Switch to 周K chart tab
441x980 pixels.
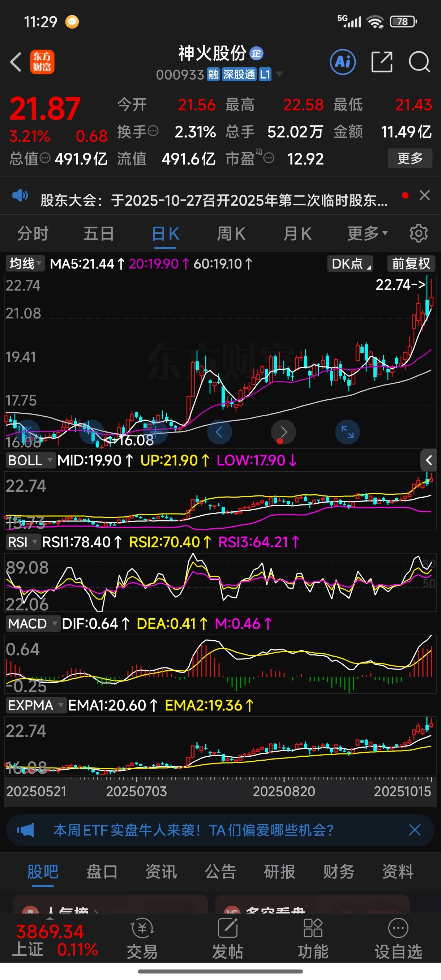(231, 233)
